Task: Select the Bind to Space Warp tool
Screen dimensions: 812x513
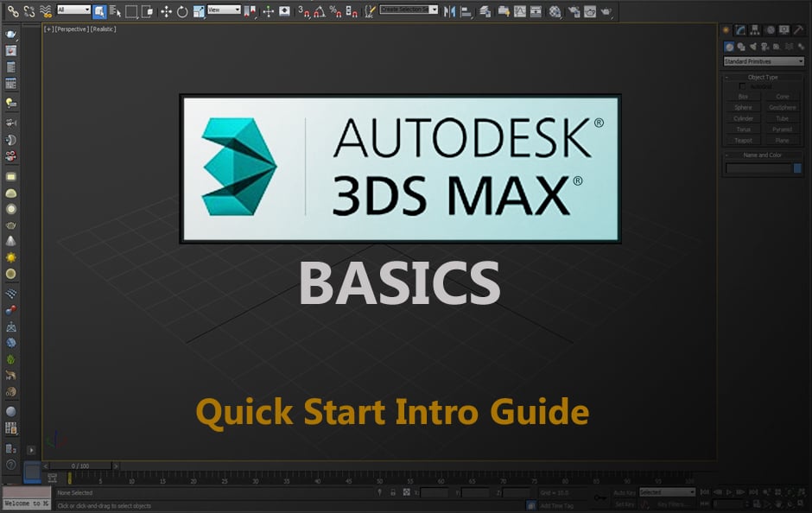Action: [46, 11]
